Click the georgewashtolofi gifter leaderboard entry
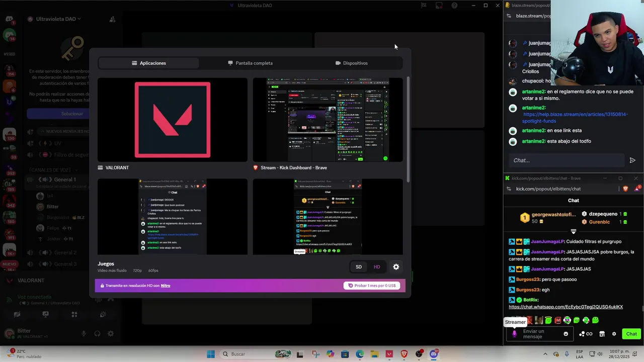The height and width of the screenshot is (362, 644). point(548,218)
